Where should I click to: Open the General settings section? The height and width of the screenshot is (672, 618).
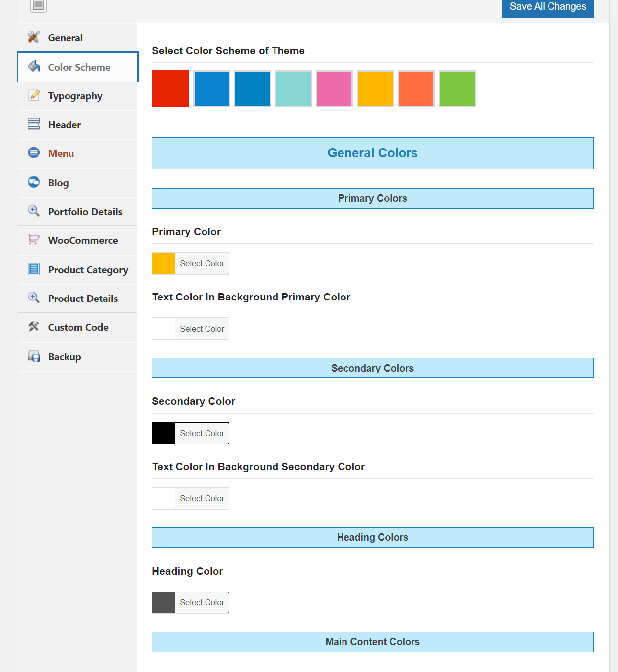click(65, 37)
